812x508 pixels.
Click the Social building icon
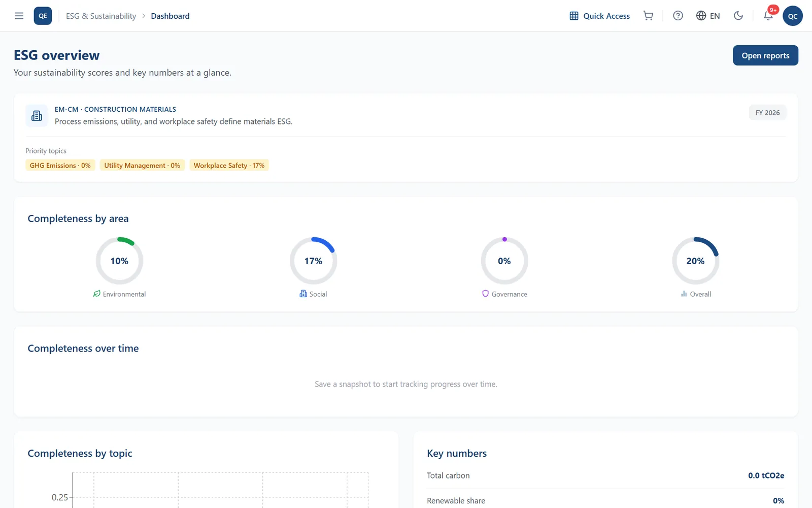(x=303, y=294)
